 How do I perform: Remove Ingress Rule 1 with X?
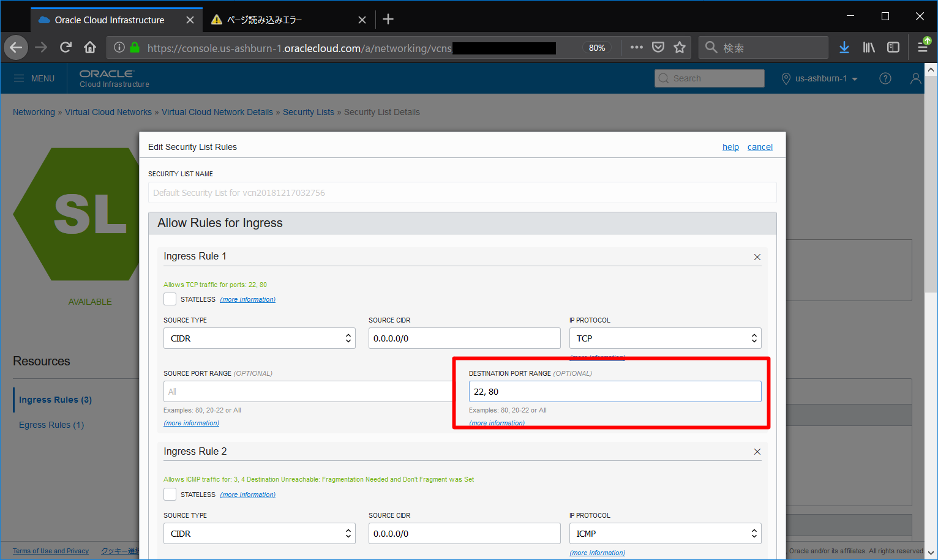[x=757, y=257]
